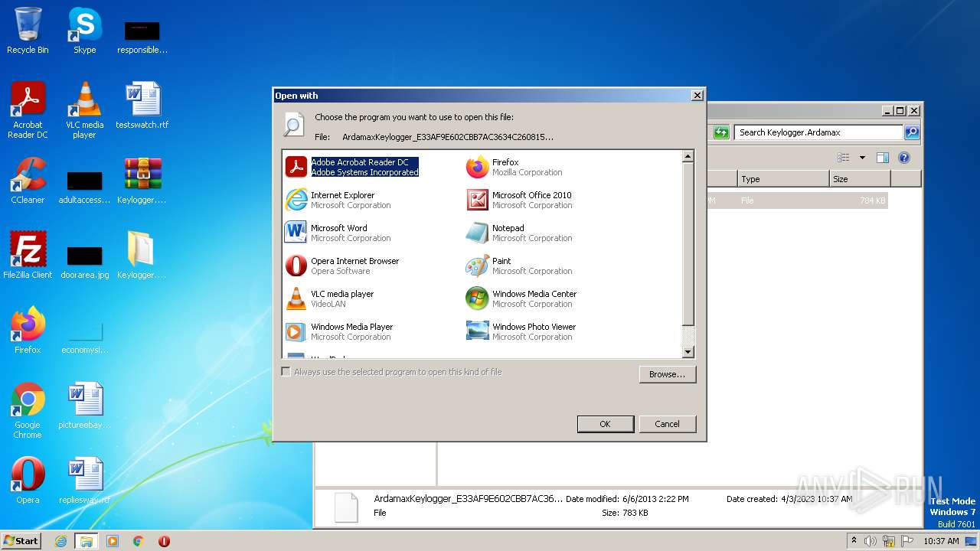This screenshot has height=551, width=980.
Task: Close the Open with dialog
Action: 697,96
